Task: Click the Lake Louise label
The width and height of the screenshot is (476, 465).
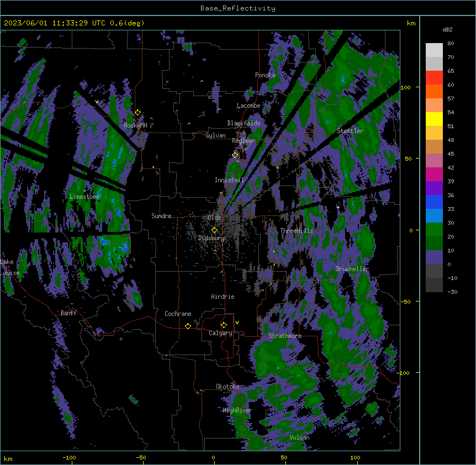Action: point(10,267)
